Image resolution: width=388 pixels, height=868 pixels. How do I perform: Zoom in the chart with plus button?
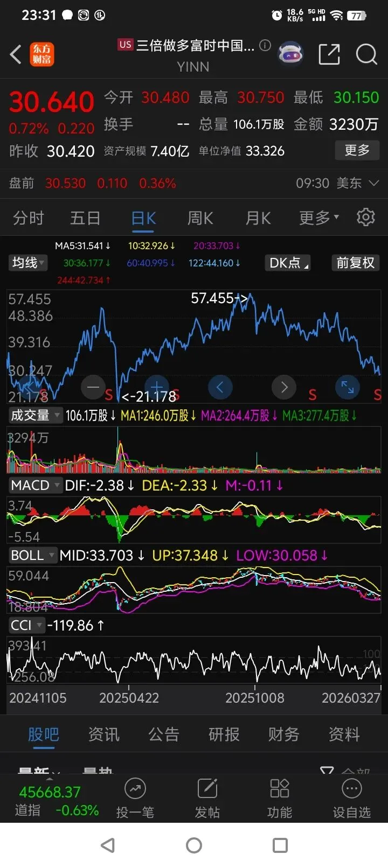click(x=157, y=387)
